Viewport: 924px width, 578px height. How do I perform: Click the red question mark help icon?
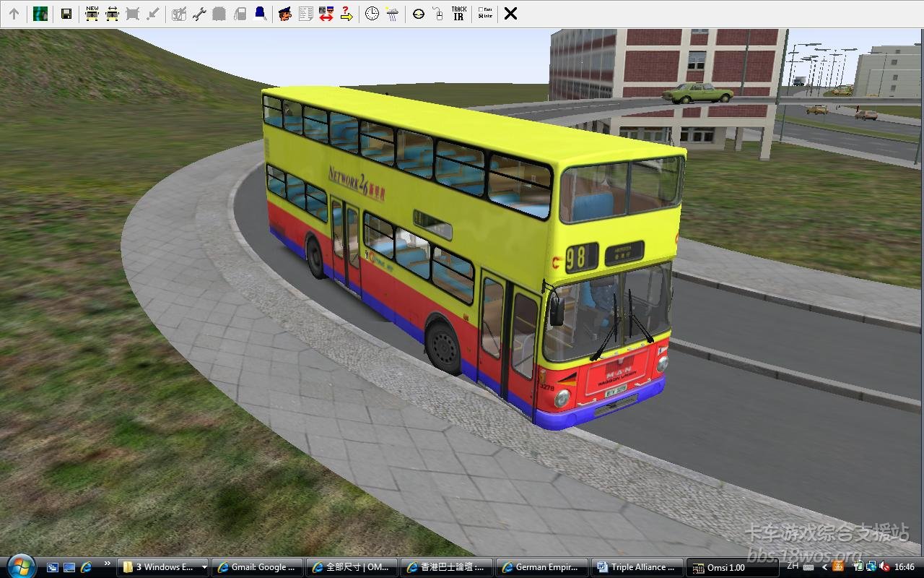(x=346, y=14)
